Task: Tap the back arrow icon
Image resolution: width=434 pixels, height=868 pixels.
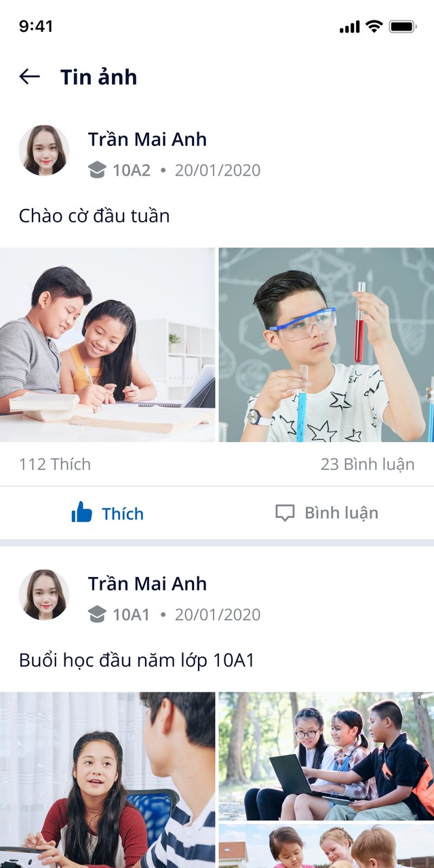Action: pyautogui.click(x=29, y=77)
